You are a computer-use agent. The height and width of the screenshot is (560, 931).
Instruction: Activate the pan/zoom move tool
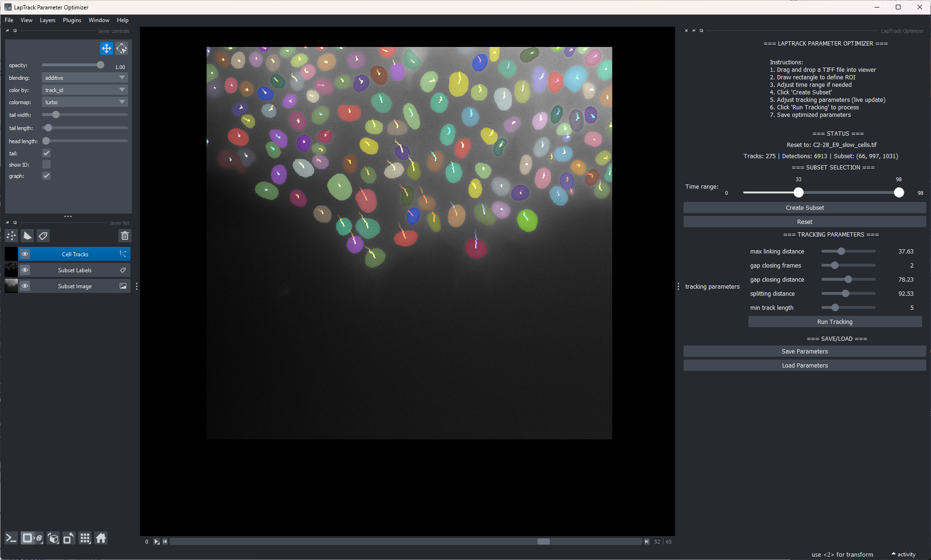(106, 48)
